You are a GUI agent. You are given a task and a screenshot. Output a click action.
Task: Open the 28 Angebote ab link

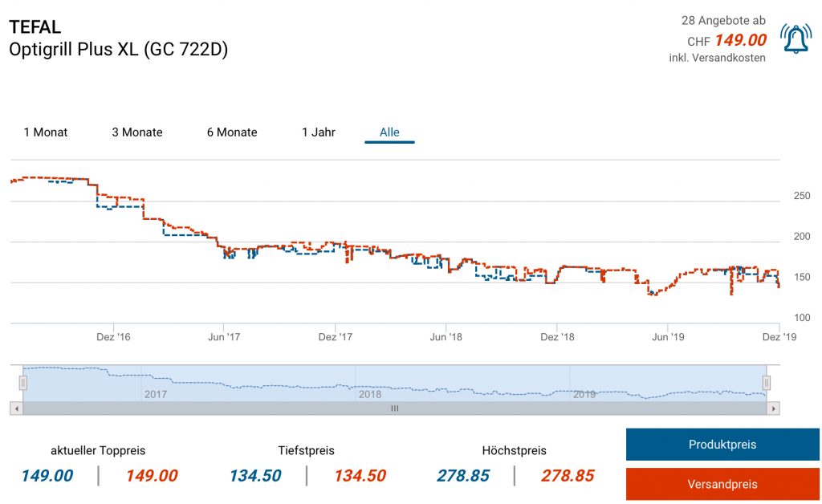pos(723,20)
